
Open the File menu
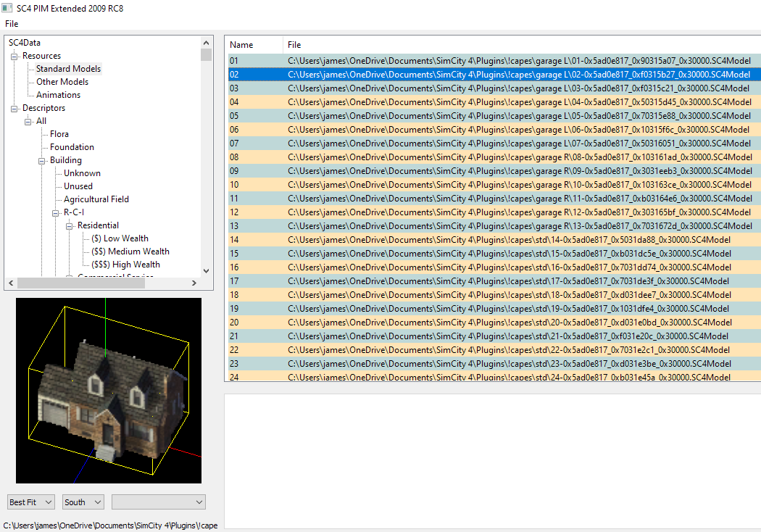[12, 24]
